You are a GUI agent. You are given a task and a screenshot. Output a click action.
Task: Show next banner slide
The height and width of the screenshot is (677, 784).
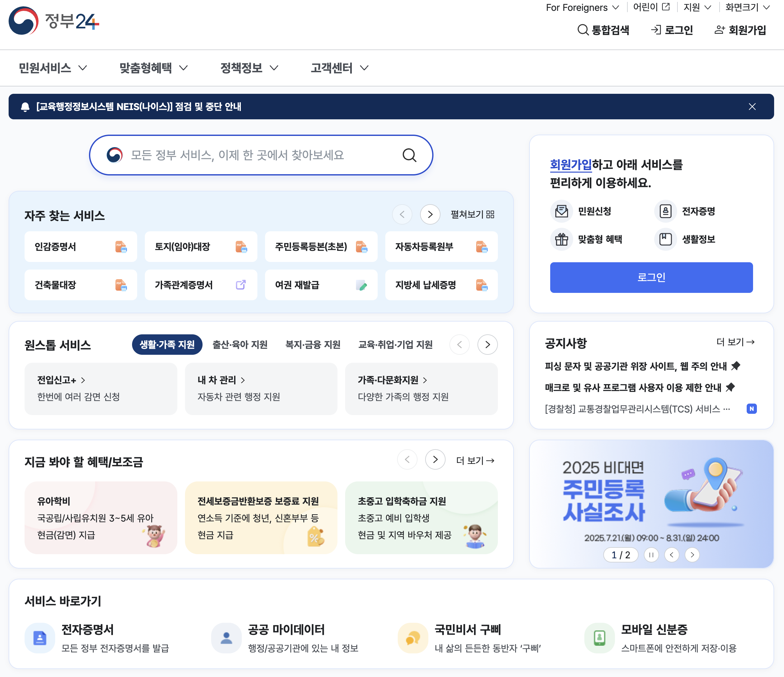pyautogui.click(x=692, y=555)
